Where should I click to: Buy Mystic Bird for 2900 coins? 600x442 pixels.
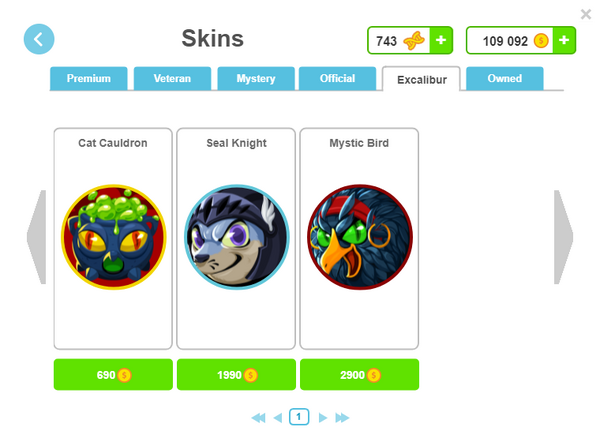[x=360, y=375]
